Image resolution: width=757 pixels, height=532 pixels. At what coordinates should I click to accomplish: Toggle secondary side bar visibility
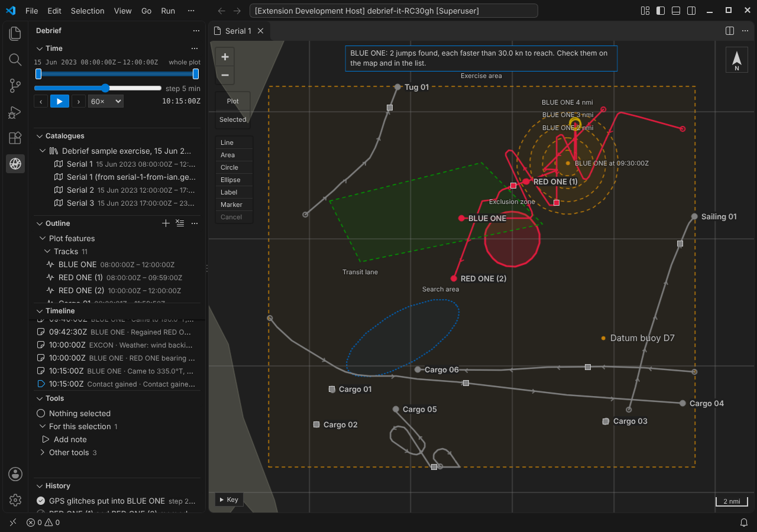[x=691, y=11]
